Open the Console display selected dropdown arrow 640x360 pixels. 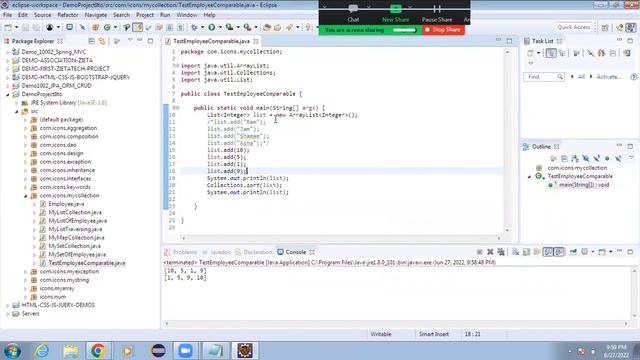[x=593, y=252]
